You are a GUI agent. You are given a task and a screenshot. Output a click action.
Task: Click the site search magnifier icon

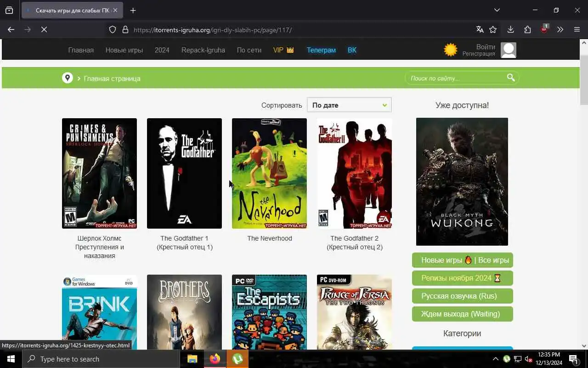point(511,78)
